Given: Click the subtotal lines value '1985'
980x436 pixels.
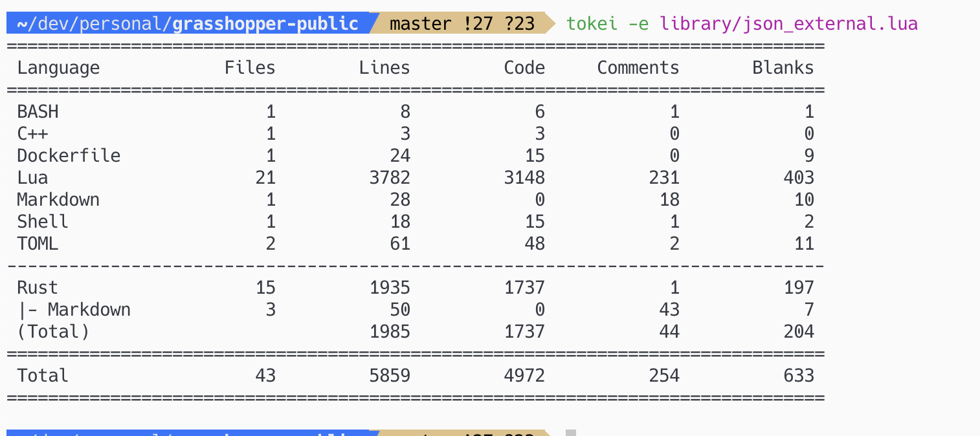Looking at the screenshot, I should tap(390, 332).
